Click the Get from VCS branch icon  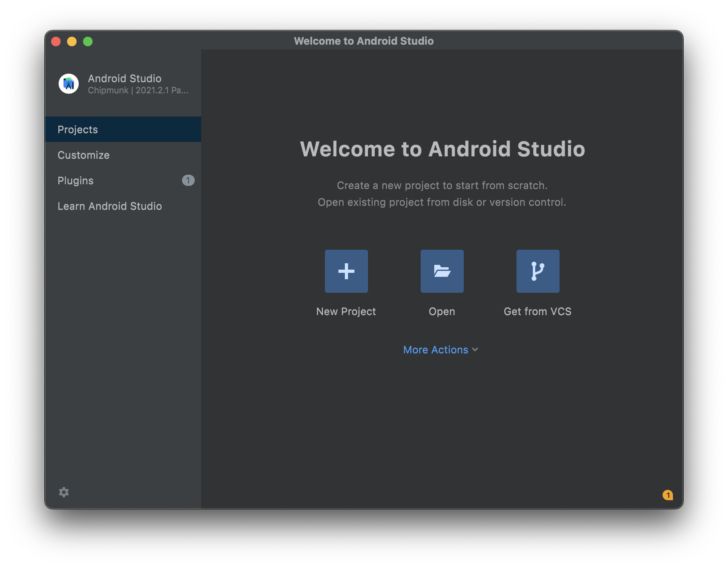coord(538,271)
